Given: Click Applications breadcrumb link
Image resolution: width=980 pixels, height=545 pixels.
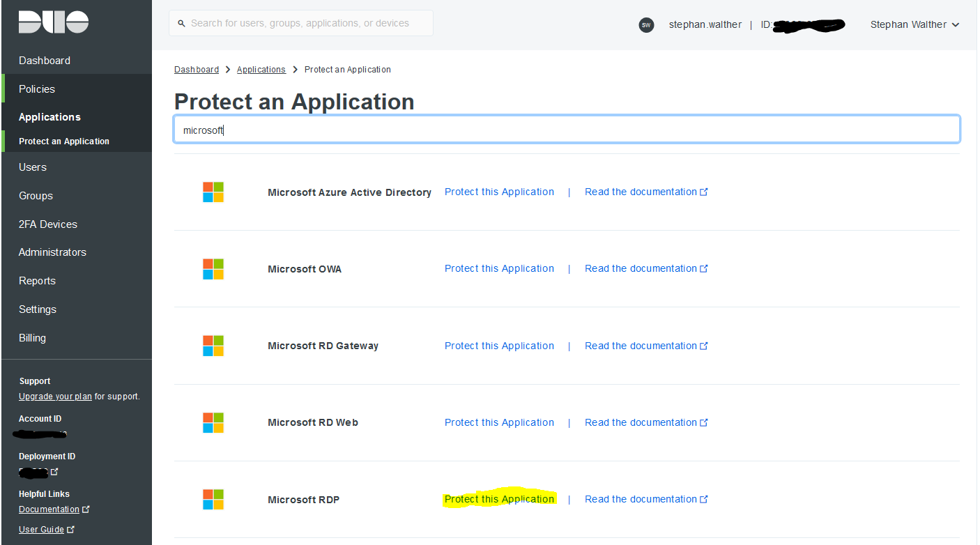Looking at the screenshot, I should pyautogui.click(x=261, y=70).
